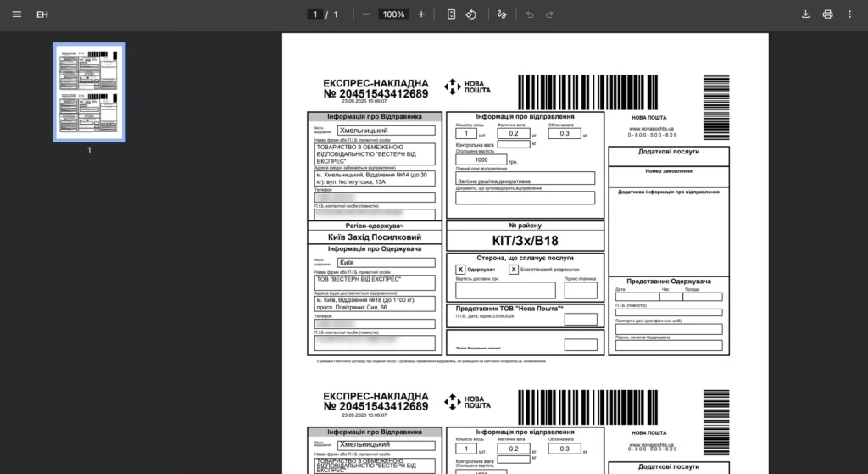Screen dimensions: 868x474
Task: Click the KIT/3x/B18 district code
Action: [525, 241]
